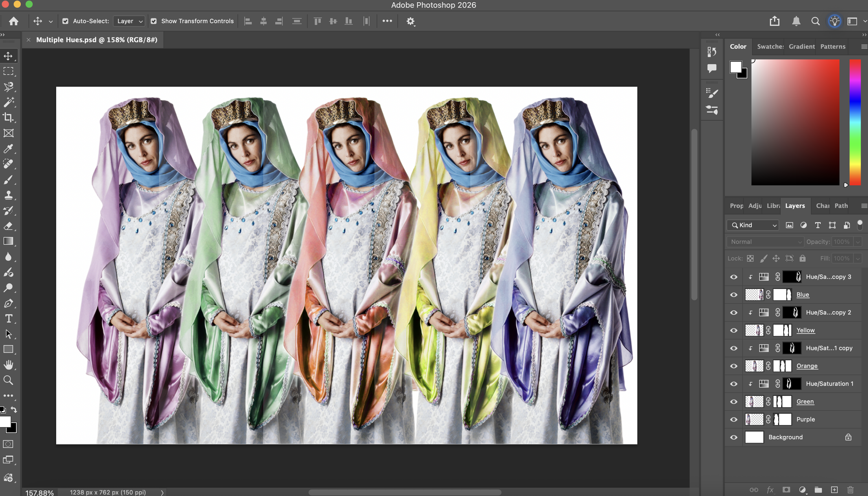Screen dimensions: 868x496
Task: Hide the Background layer visibility
Action: [x=734, y=437]
